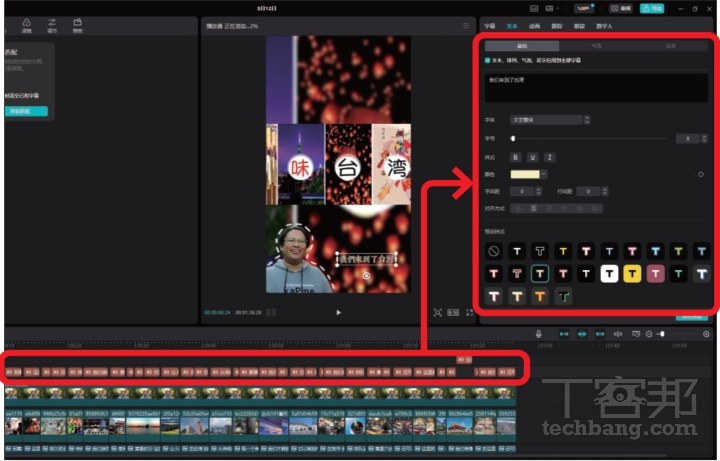
Task: Toggle underline U text style
Action: click(x=532, y=157)
